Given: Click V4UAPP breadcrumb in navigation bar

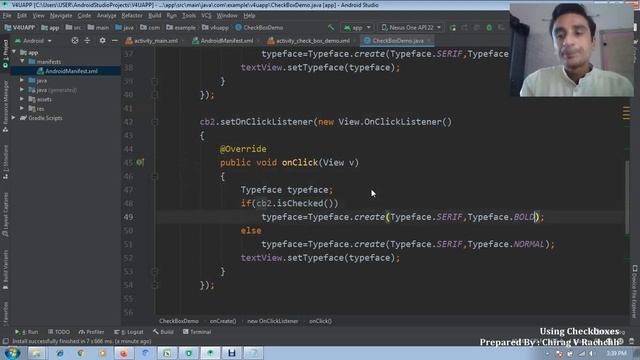Looking at the screenshot, I should tap(20, 28).
